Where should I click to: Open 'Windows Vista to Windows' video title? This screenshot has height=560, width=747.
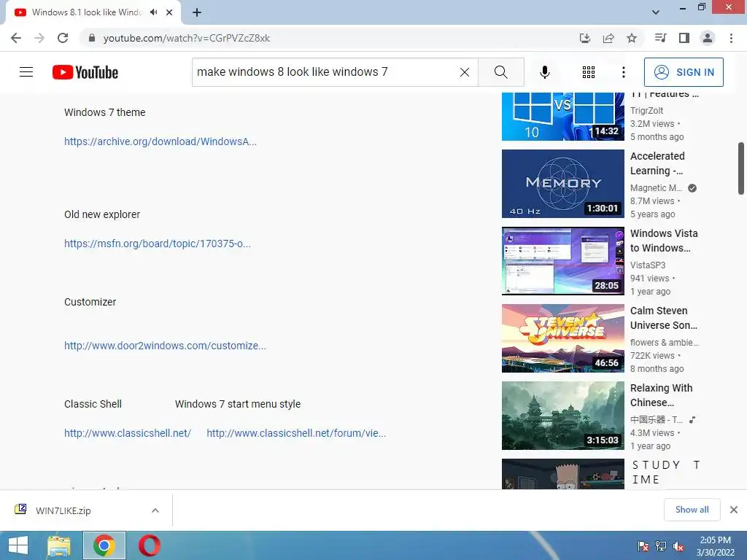coord(664,241)
